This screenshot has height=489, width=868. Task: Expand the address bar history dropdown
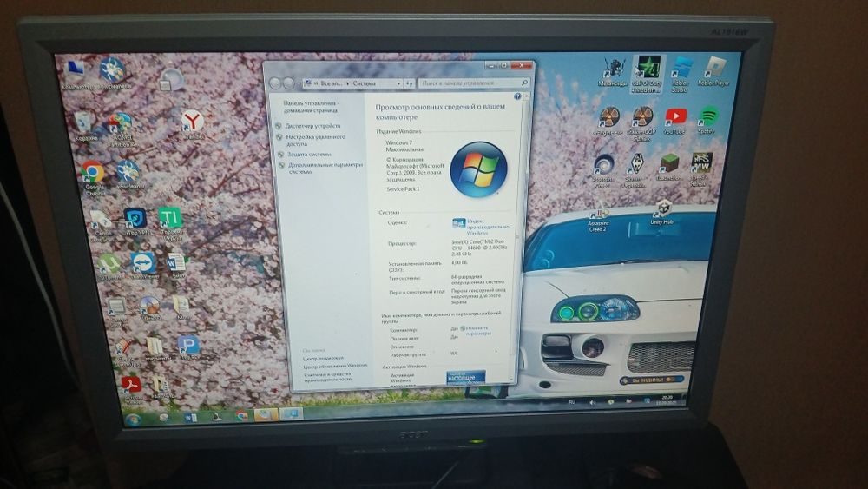click(398, 83)
